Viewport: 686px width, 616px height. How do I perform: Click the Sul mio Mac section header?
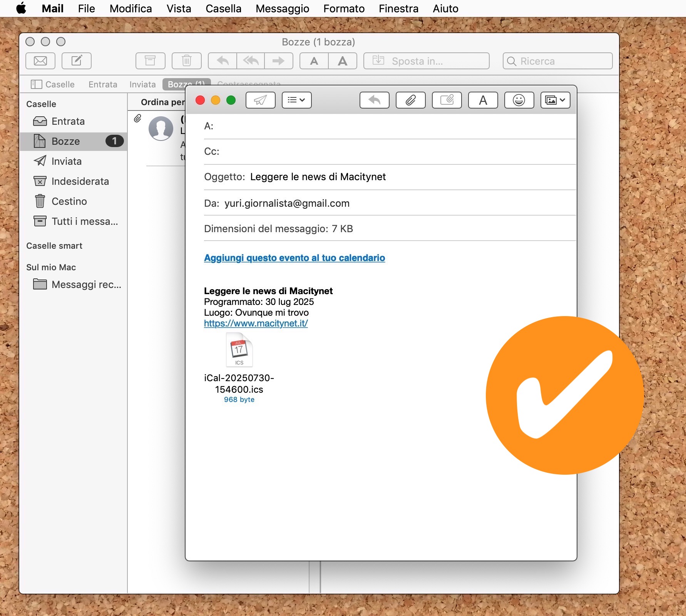51,267
